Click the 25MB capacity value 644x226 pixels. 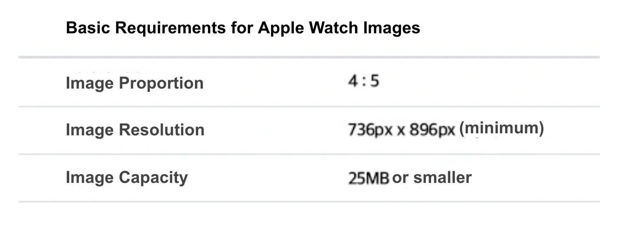coord(369,178)
